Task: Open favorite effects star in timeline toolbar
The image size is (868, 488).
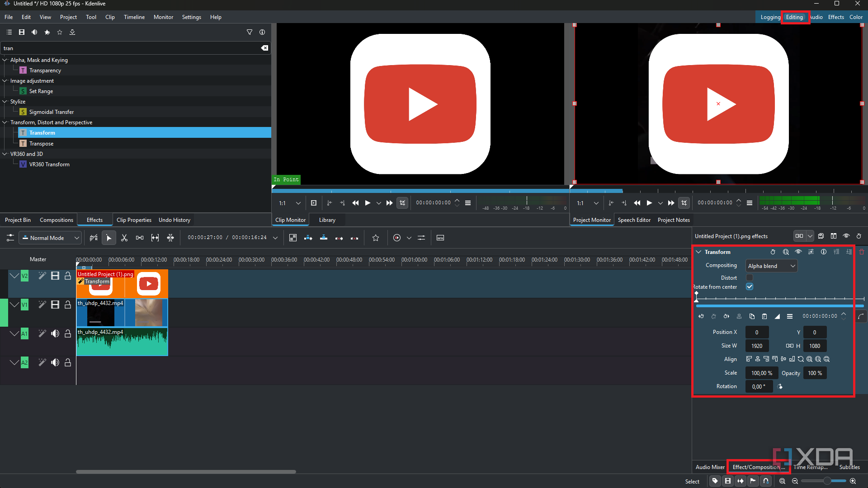Action: pyautogui.click(x=376, y=238)
